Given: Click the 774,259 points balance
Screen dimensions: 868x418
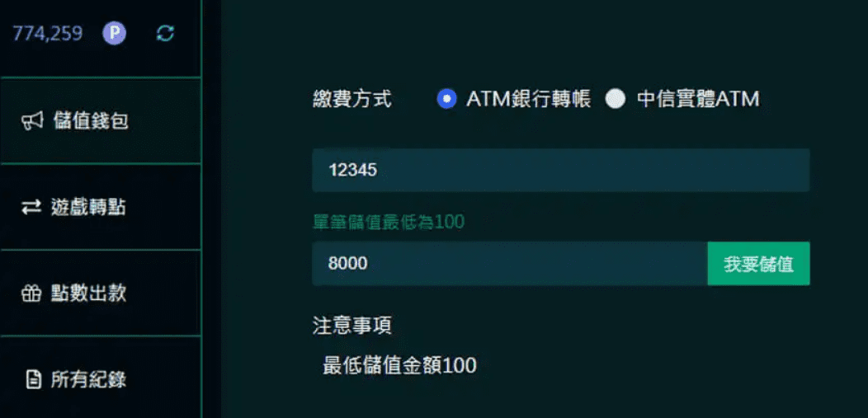Looking at the screenshot, I should [48, 35].
